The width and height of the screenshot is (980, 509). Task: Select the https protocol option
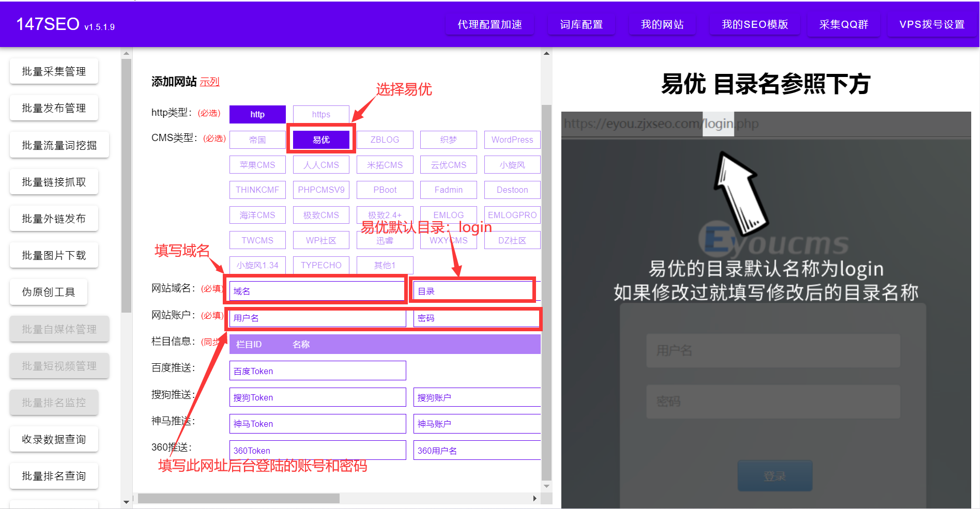coord(321,114)
